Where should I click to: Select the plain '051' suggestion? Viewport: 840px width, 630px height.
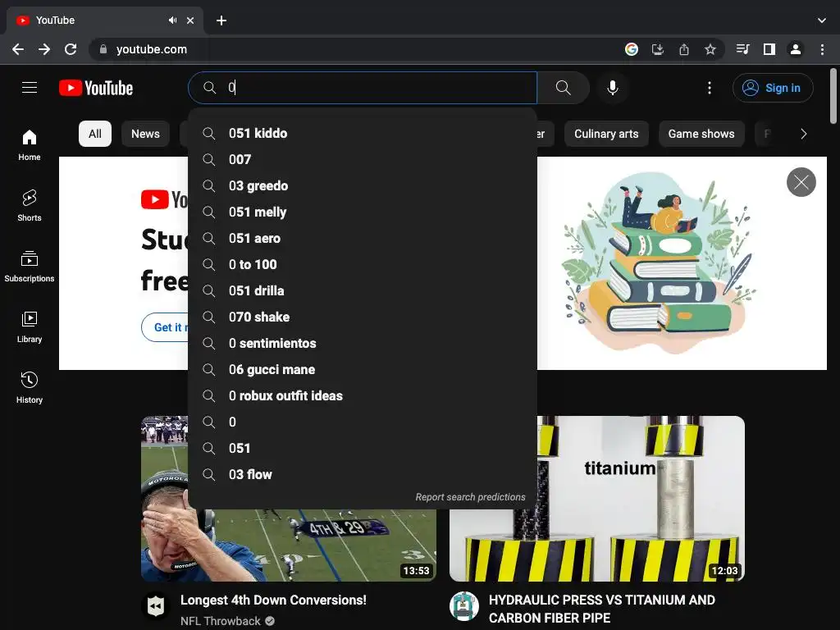(x=363, y=449)
